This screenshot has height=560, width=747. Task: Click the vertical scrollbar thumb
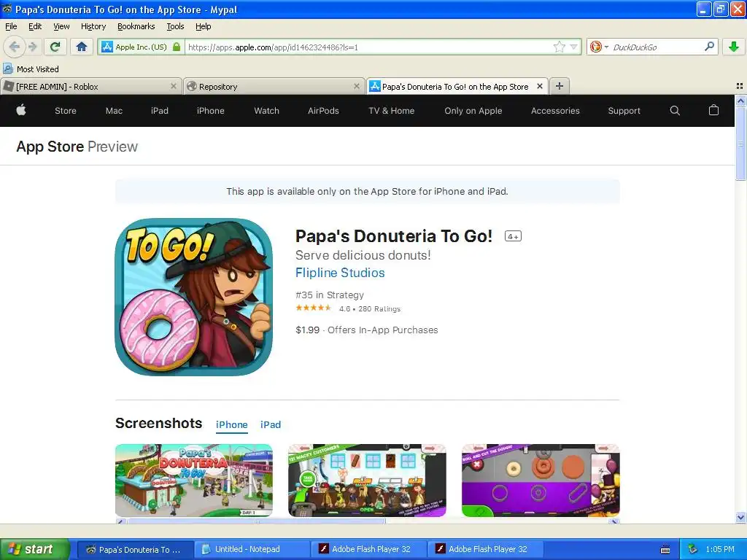point(740,144)
